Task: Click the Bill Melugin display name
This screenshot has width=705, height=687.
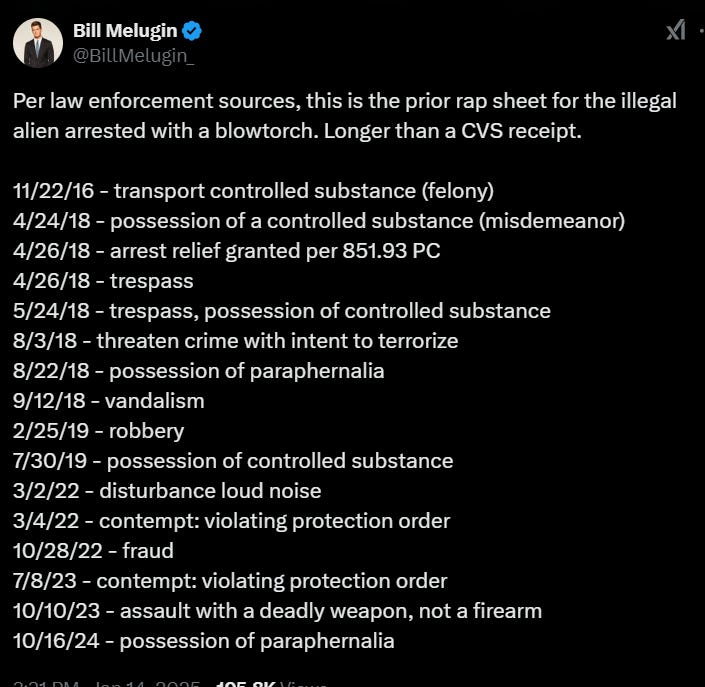Action: (125, 31)
